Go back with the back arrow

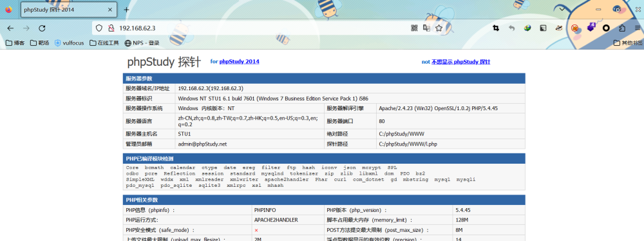(x=11, y=28)
